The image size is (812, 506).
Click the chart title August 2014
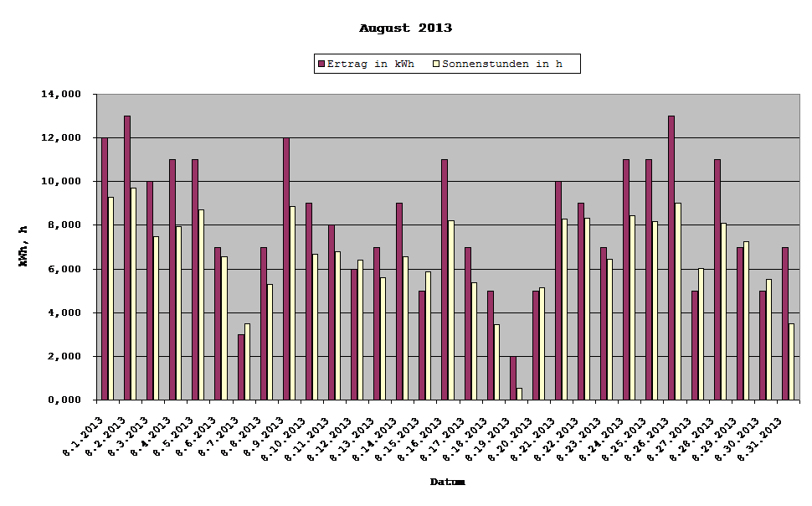click(x=405, y=27)
